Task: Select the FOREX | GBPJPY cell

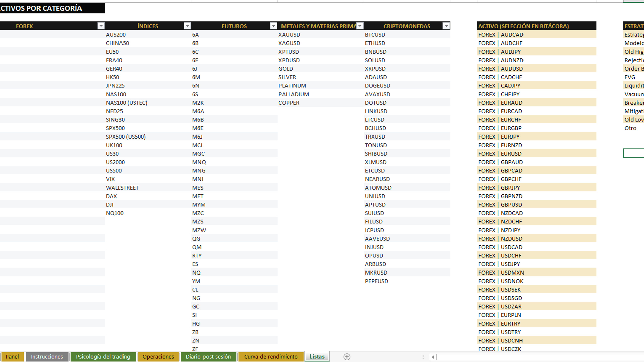Action: point(537,188)
